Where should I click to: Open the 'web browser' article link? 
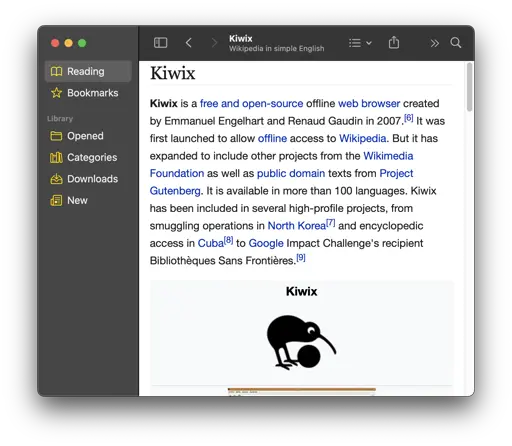click(369, 104)
